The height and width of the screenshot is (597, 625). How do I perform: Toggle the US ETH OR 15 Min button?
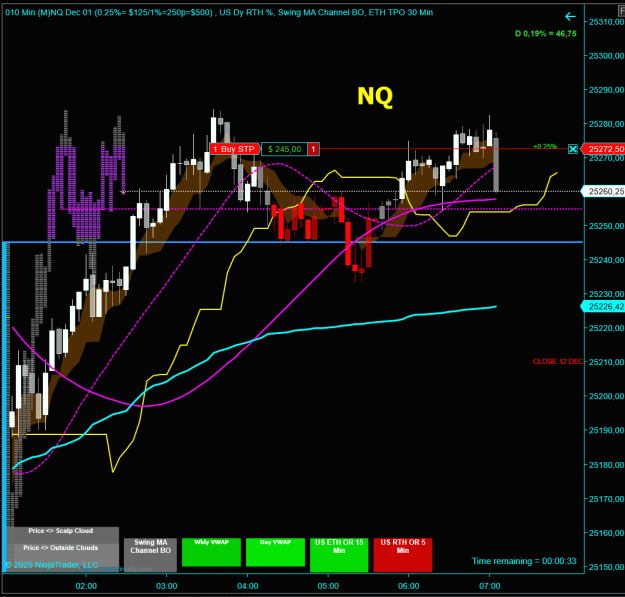(339, 555)
